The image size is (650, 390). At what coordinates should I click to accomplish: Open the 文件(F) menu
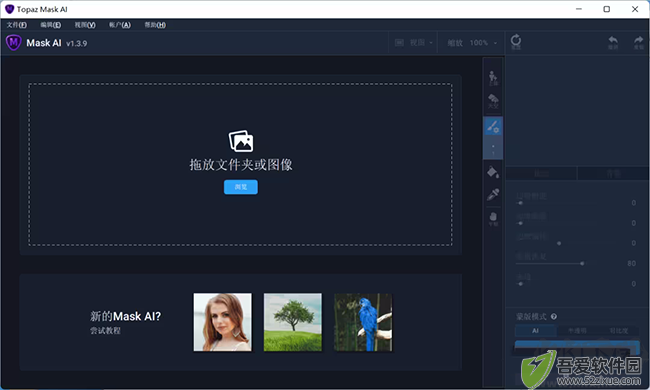coord(17,25)
